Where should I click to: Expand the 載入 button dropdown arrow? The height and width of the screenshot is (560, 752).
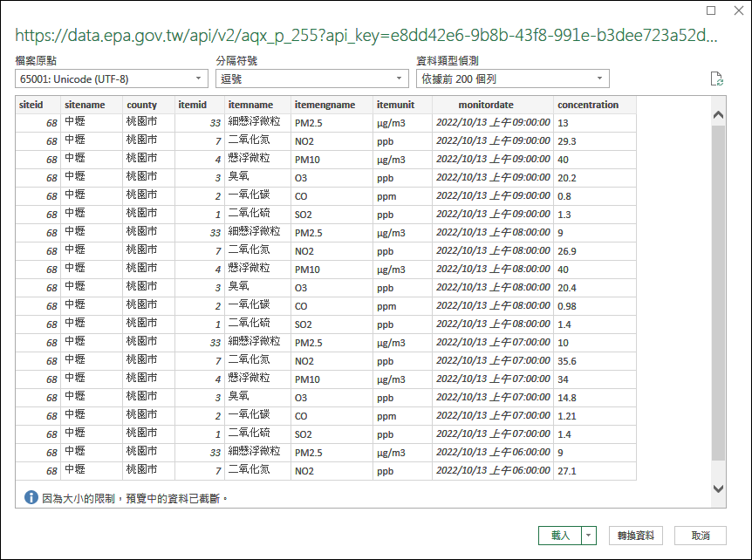point(589,536)
